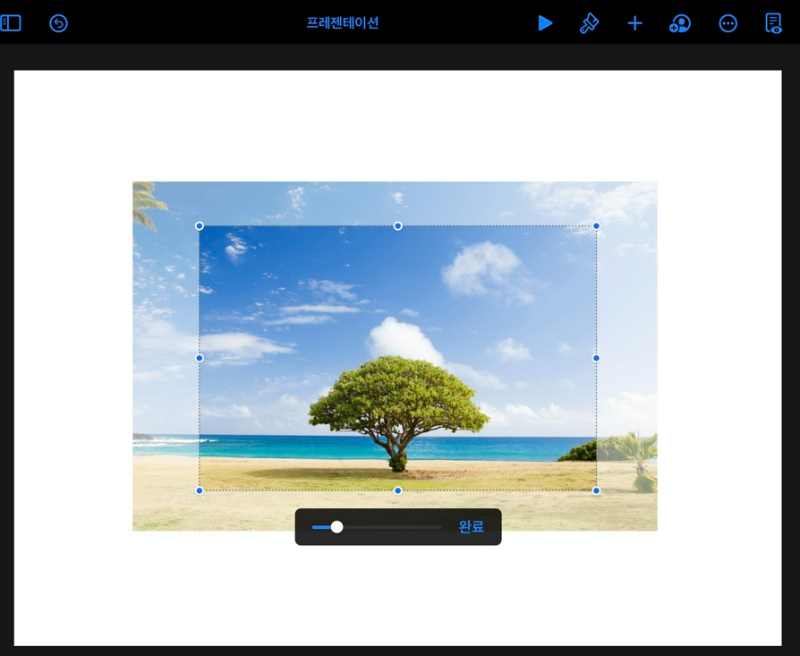Viewport: 800px width, 656px height.
Task: Click the mask slider track's right end
Action: point(440,527)
